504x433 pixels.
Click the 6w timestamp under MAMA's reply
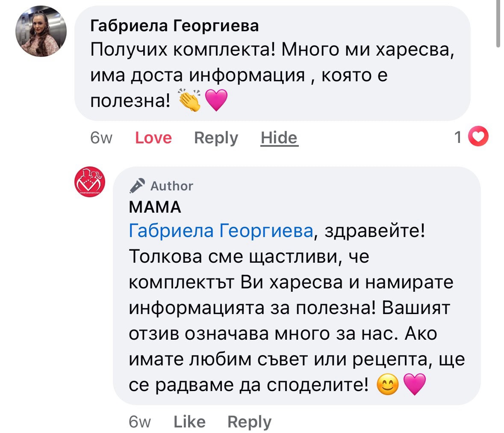pos(140,422)
